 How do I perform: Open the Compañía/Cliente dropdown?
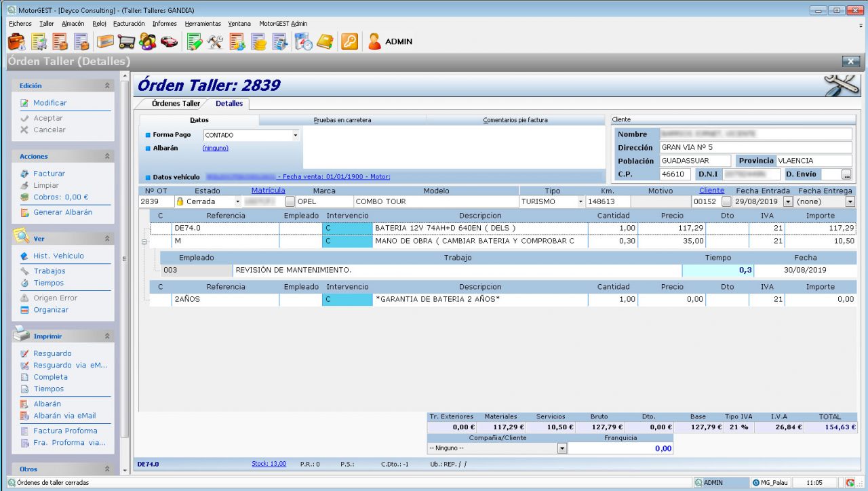click(x=561, y=449)
